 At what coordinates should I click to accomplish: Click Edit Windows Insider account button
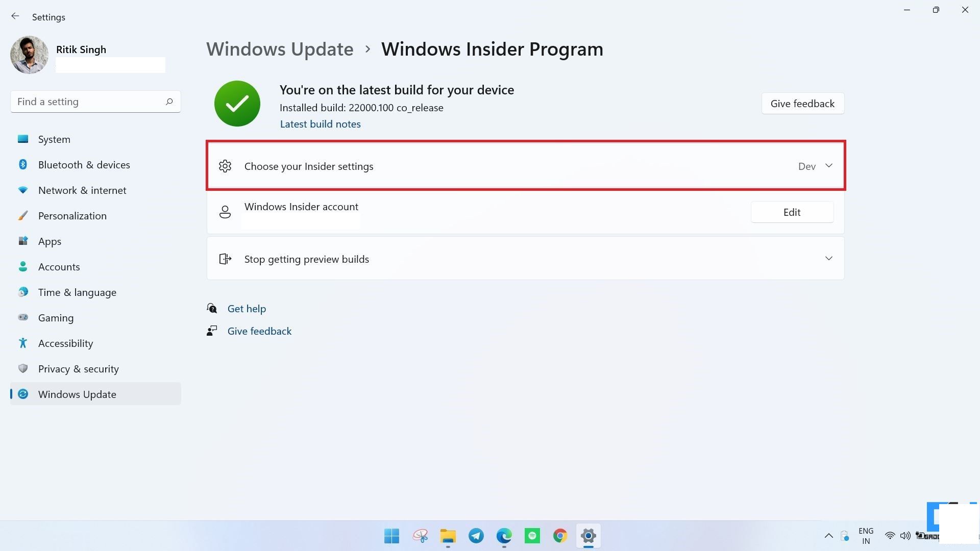pyautogui.click(x=792, y=212)
